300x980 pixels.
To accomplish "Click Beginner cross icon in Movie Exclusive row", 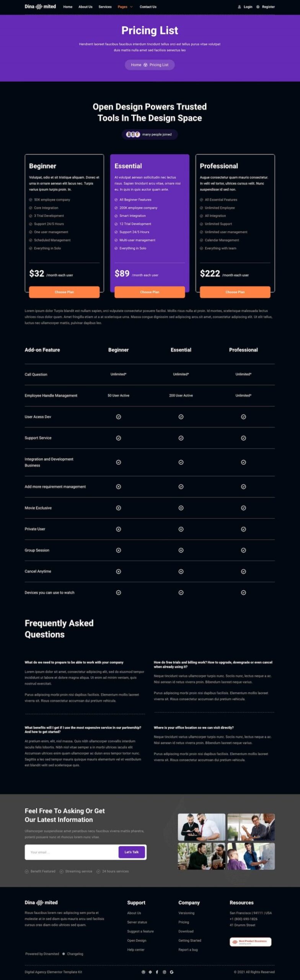I will (x=119, y=508).
